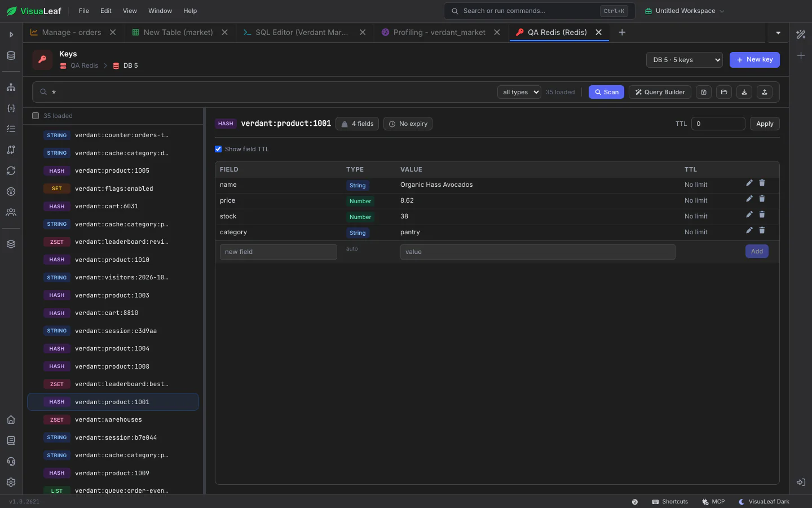
Task: Open the DB 5 · 5 keys dropdown
Action: [x=685, y=60]
